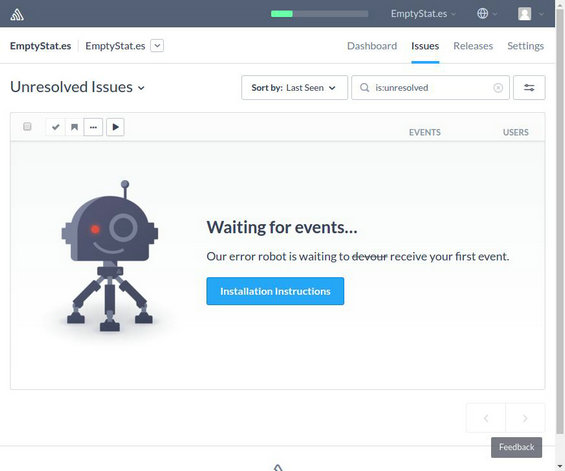Screen dimensions: 565x471
Task: Go to the Releases tab
Action: (473, 46)
